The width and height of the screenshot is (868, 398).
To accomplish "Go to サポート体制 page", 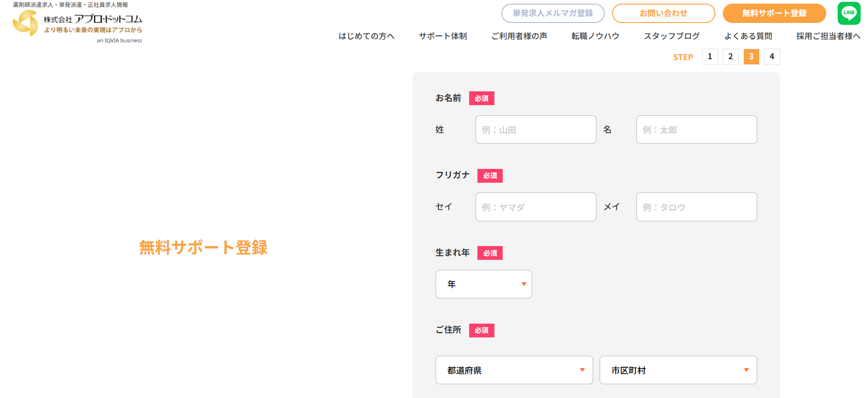I will 443,36.
